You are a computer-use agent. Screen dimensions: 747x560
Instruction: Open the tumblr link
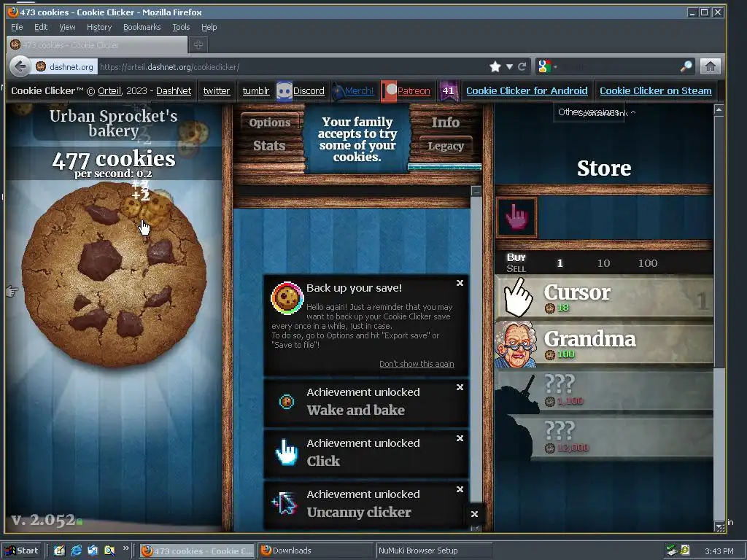click(x=256, y=91)
